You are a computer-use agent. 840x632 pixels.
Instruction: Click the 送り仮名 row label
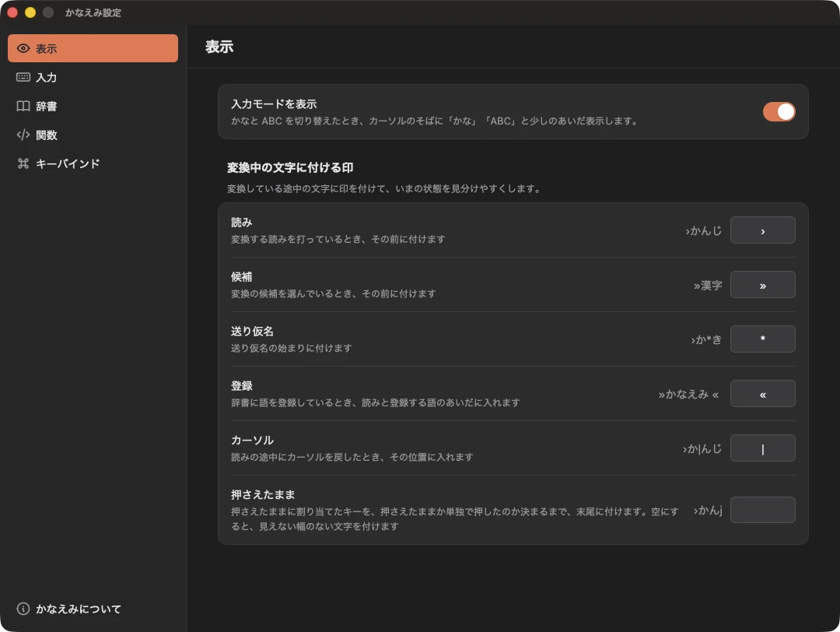click(252, 332)
